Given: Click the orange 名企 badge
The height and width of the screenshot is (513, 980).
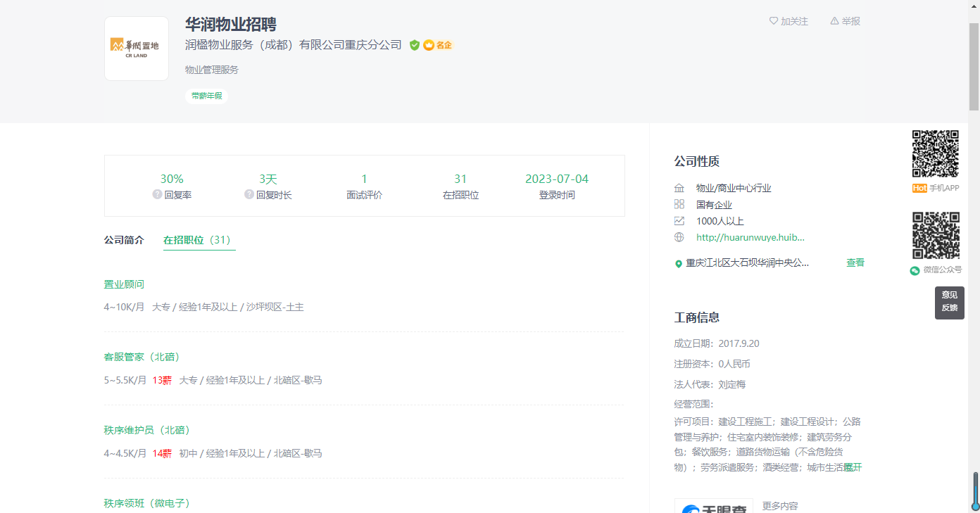Looking at the screenshot, I should (x=438, y=45).
